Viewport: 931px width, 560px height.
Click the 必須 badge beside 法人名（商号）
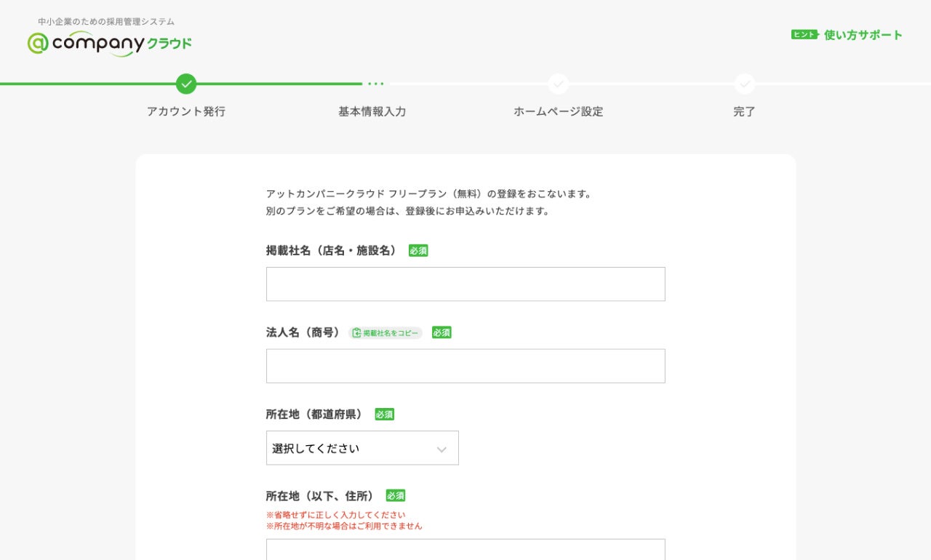(x=441, y=332)
